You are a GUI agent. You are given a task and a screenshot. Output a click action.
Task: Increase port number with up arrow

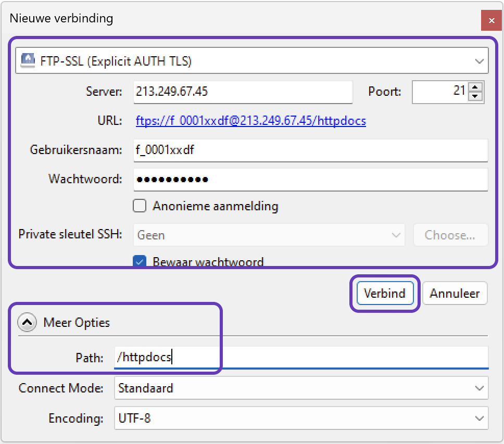tap(475, 87)
